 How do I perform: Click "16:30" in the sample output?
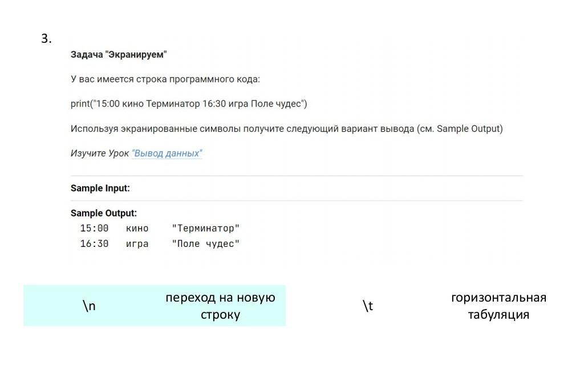tap(94, 244)
